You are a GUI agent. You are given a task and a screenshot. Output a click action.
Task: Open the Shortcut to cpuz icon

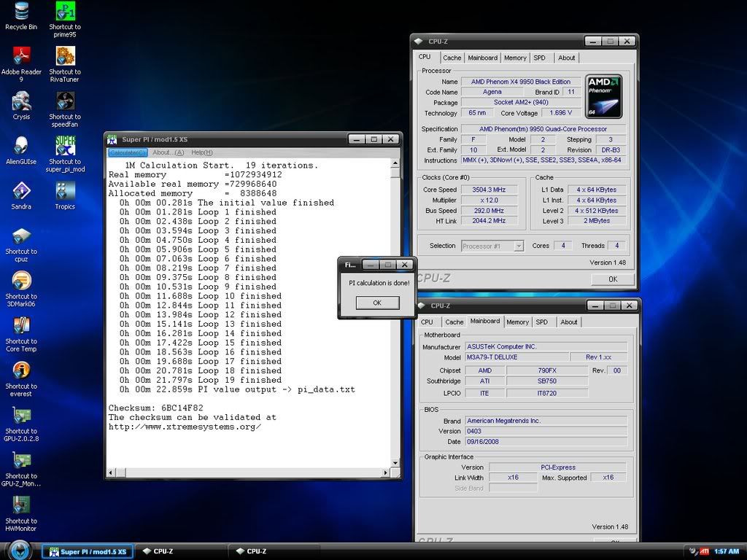(x=21, y=244)
